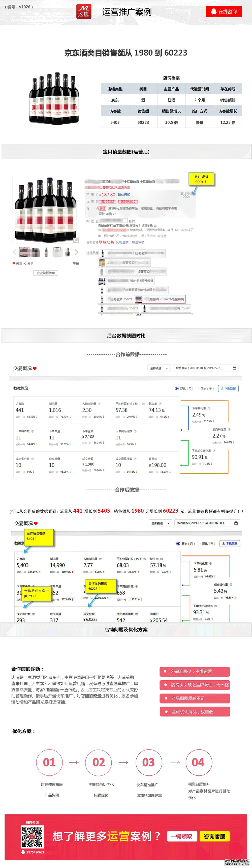252x868 pixels.
Task: Click the 基础优化混乱,权重低 red tag
Action: pyautogui.click(x=195, y=712)
